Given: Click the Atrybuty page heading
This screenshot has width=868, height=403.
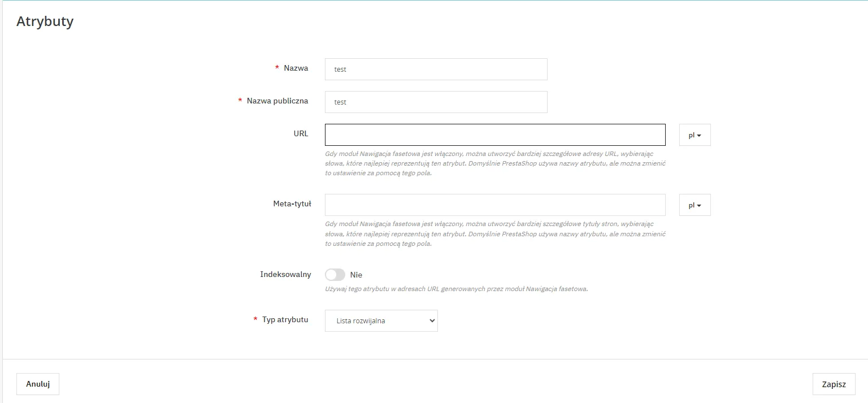Looking at the screenshot, I should click(45, 21).
